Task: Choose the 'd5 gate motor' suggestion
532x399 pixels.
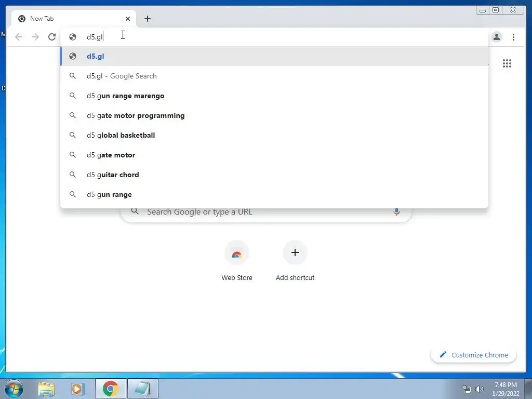Action: 274,155
